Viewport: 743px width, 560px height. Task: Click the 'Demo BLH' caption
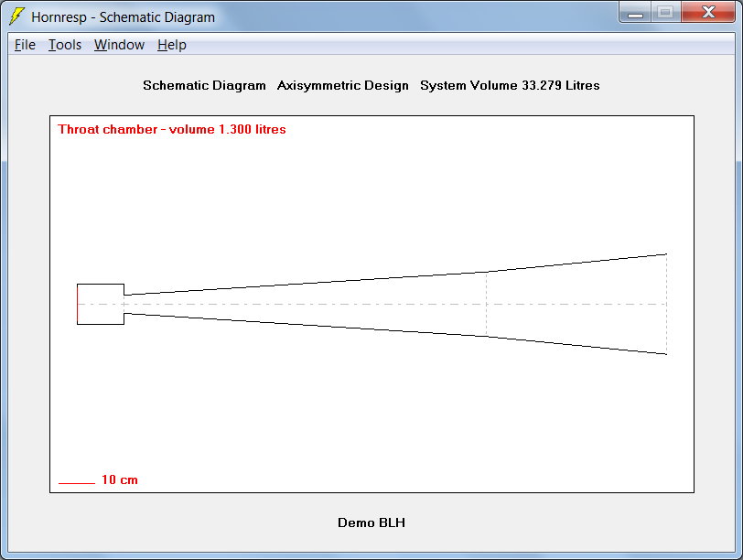[x=371, y=522]
